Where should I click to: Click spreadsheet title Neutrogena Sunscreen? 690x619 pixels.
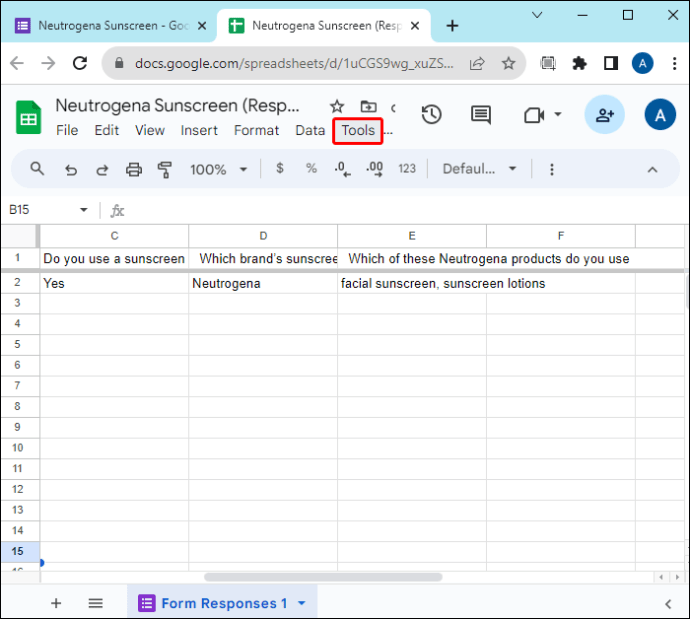tap(177, 106)
